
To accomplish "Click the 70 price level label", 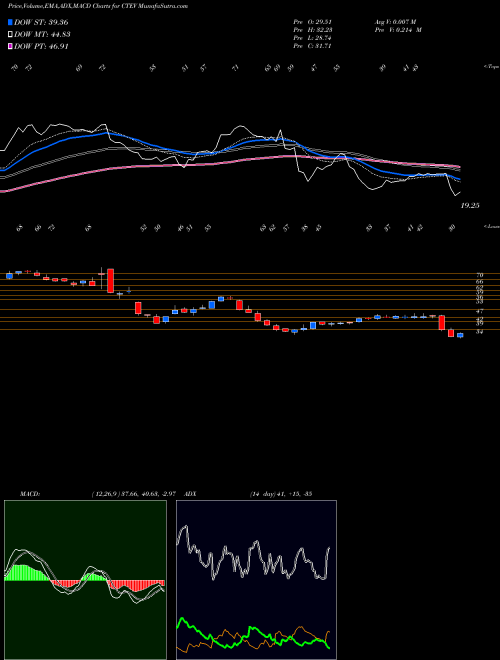I will click(x=479, y=275).
